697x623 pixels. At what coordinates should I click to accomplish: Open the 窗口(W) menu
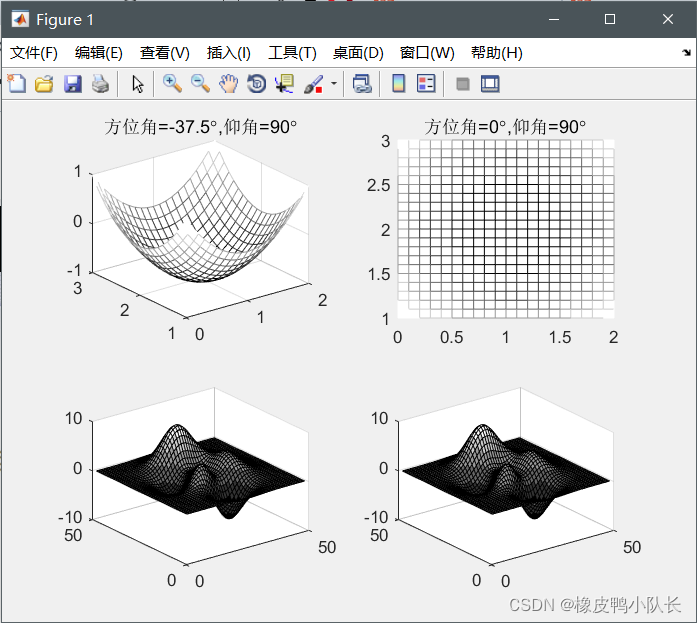tap(427, 53)
